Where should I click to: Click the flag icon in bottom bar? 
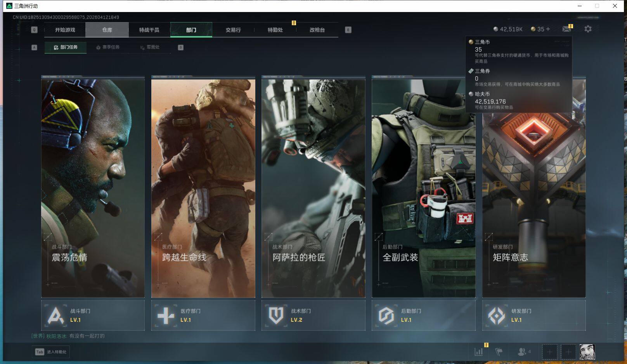[x=499, y=352]
